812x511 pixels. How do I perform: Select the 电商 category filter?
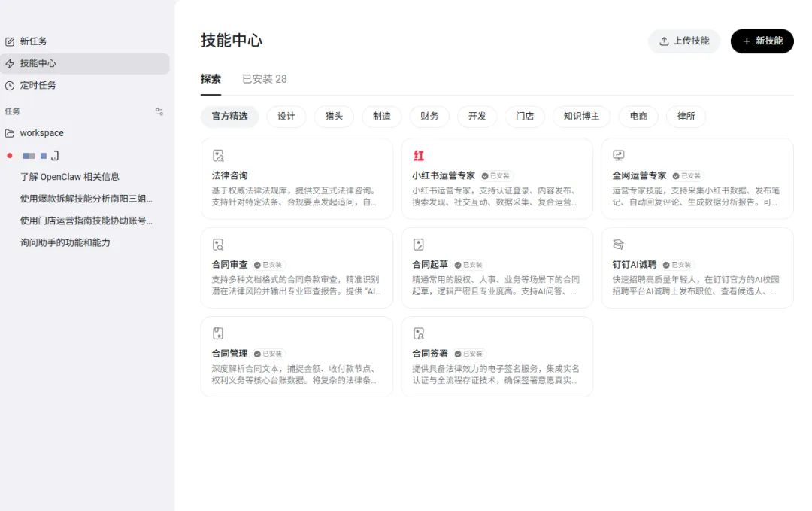[x=638, y=116]
